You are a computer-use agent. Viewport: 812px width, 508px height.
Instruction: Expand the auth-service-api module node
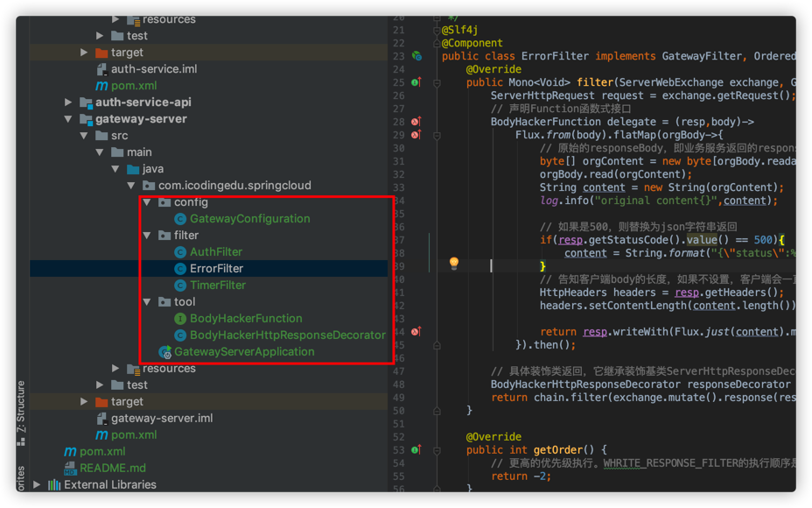(x=68, y=102)
